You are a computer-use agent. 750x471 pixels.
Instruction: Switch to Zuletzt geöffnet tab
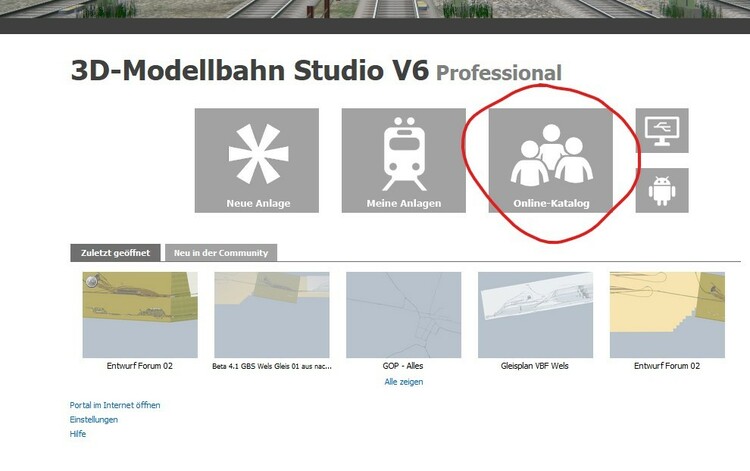coord(115,252)
